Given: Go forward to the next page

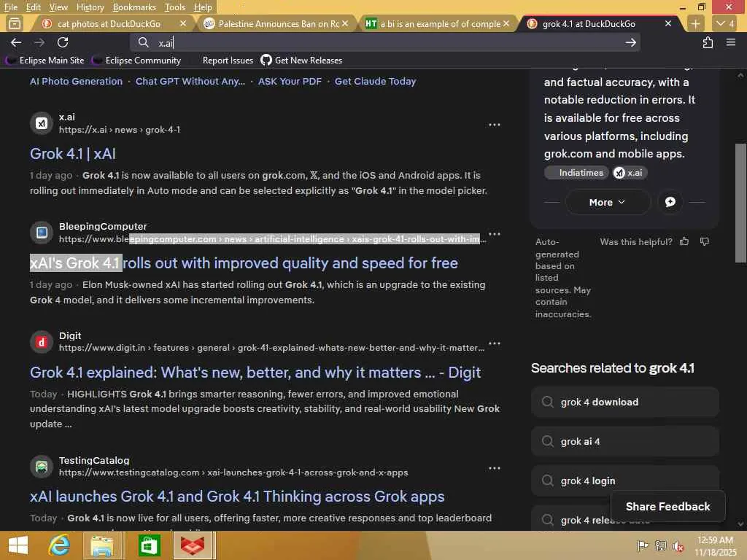Looking at the screenshot, I should coord(39,42).
